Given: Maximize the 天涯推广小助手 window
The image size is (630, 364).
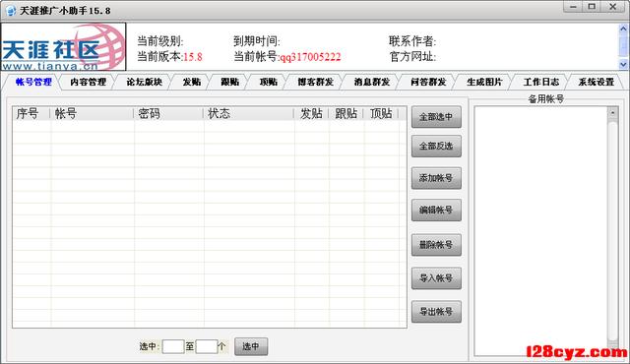Looking at the screenshot, I should click(592, 7).
